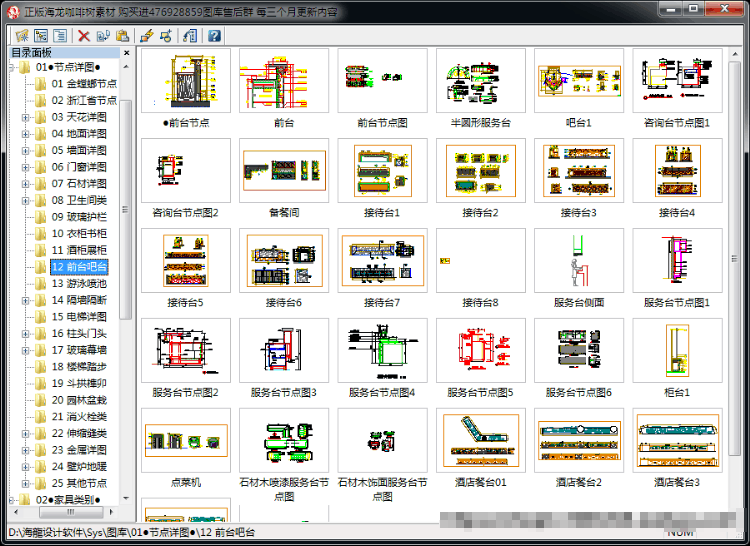Screen dimensions: 750x546
Task: Click the tree panel horizontal scrollbar right arrow
Action: click(x=111, y=512)
